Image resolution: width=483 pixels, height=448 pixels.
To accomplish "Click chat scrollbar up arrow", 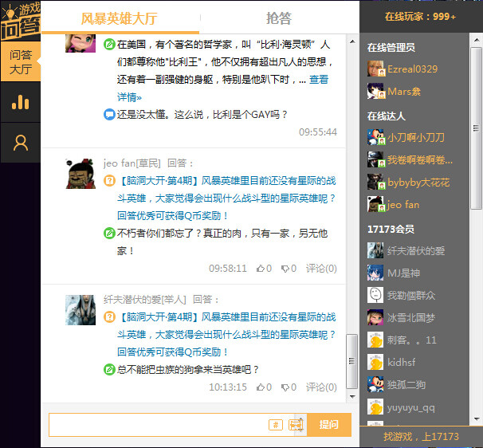I will (x=352, y=41).
